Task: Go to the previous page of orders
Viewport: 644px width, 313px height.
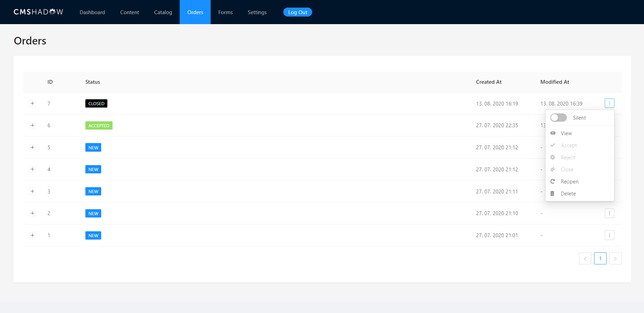Action: 585,258
